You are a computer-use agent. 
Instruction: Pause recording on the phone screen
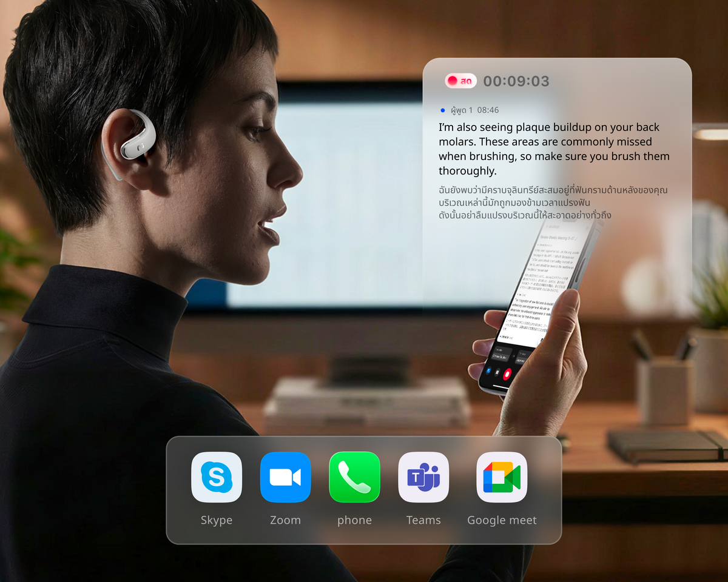point(497,372)
